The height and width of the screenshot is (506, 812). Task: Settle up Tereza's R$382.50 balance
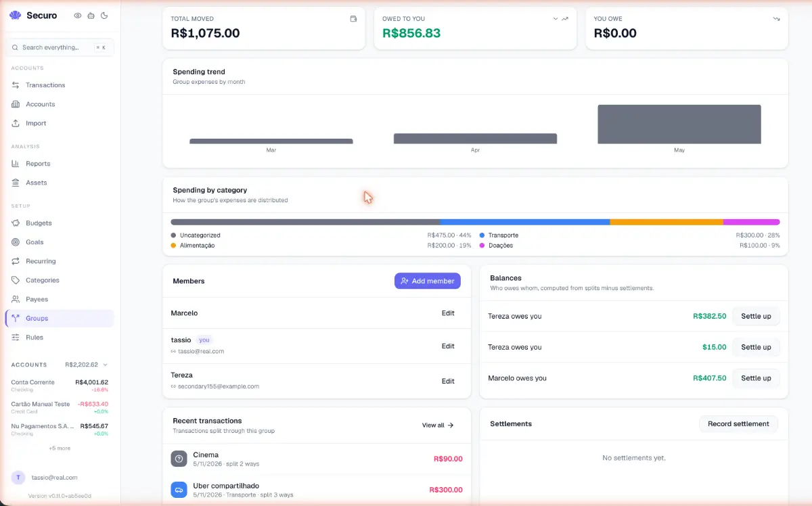756,316
